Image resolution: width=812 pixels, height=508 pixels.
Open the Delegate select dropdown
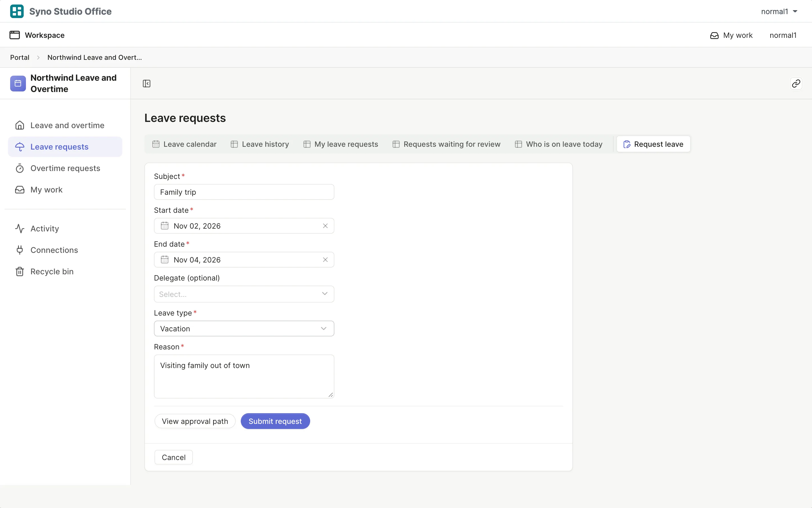[244, 294]
